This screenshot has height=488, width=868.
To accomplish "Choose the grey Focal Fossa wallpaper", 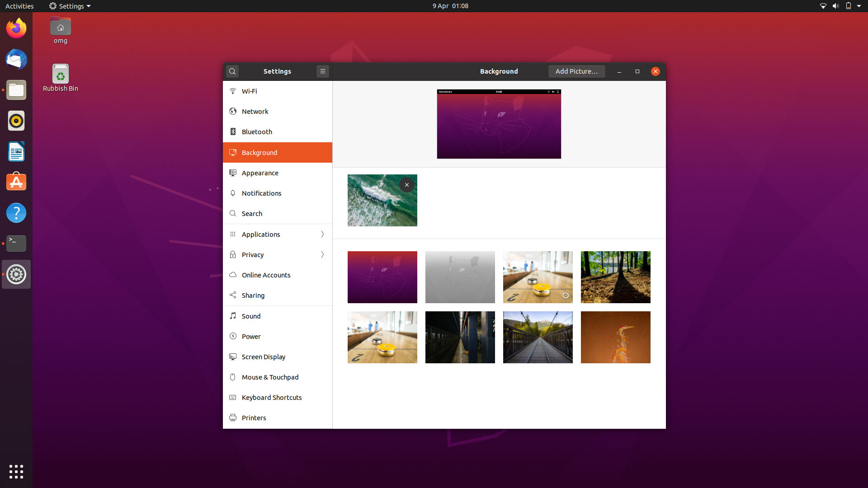I will [x=460, y=277].
